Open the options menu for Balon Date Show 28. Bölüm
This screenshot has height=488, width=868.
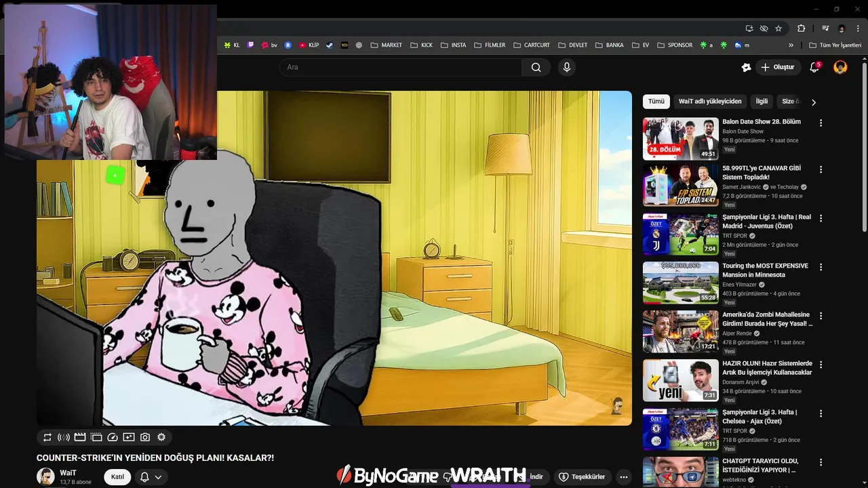[x=821, y=123]
